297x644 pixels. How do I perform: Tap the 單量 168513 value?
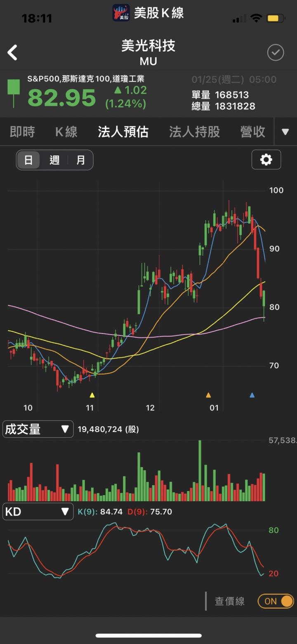[x=220, y=95]
